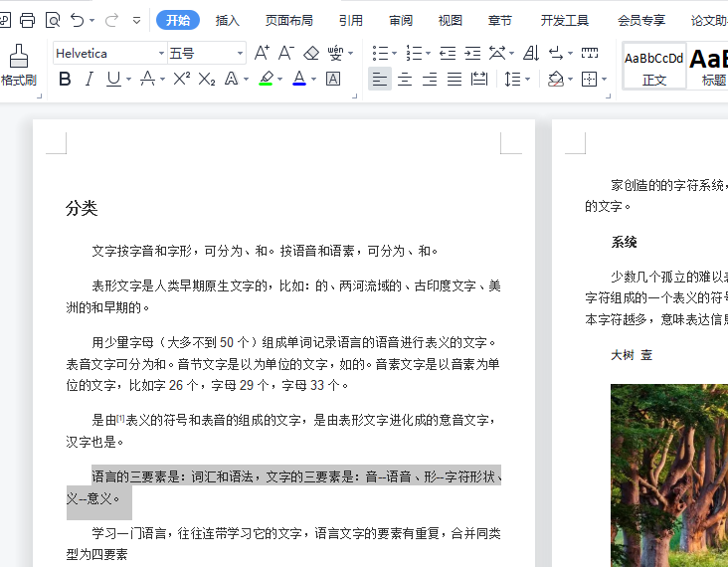Image resolution: width=728 pixels, height=567 pixels.
Task: Open the 审阅 tab
Action: pos(401,21)
